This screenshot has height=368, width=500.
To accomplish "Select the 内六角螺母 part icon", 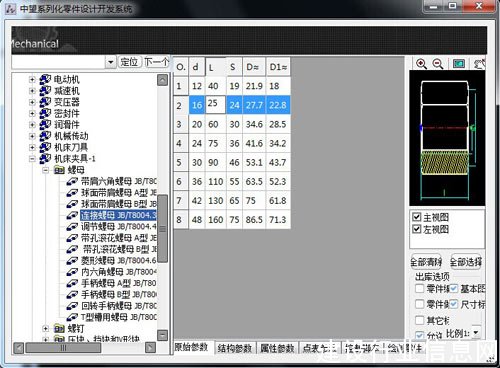I will 72,272.
